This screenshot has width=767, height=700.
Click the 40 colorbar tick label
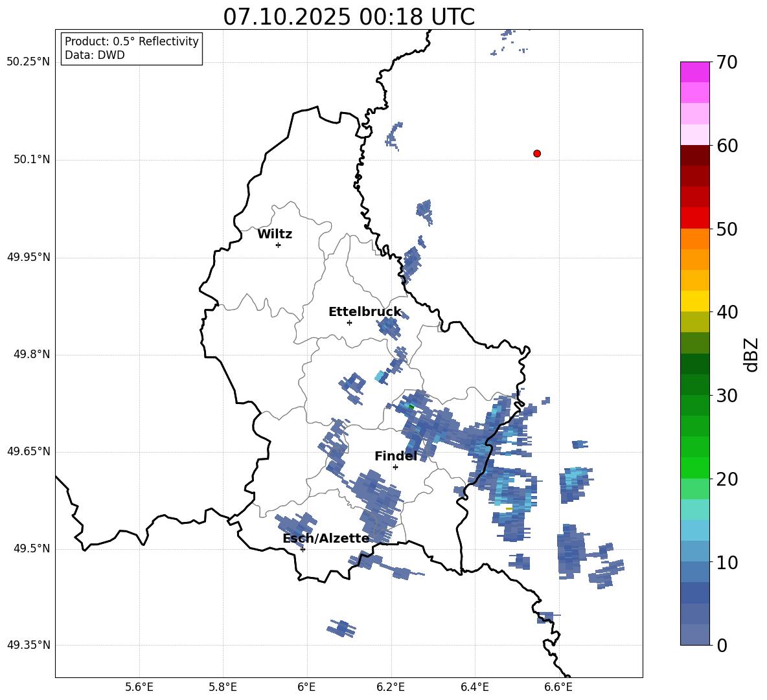click(x=727, y=312)
